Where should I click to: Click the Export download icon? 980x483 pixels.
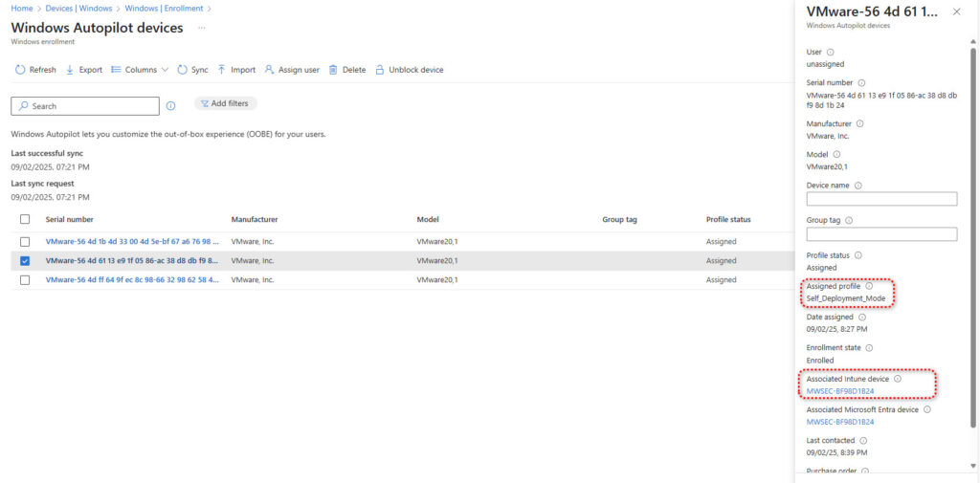coord(70,70)
